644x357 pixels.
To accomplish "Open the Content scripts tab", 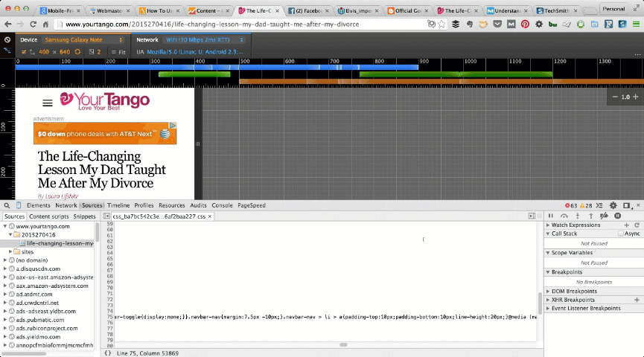I will [49, 216].
